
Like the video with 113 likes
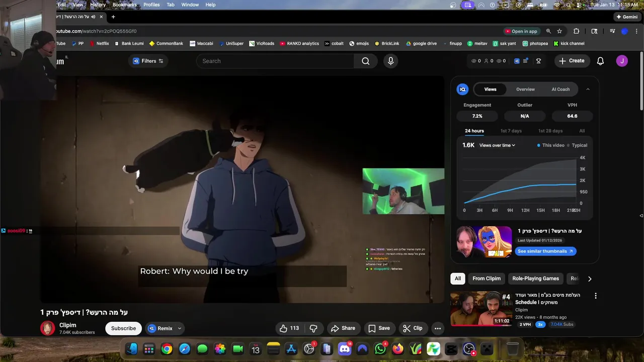[x=289, y=328]
